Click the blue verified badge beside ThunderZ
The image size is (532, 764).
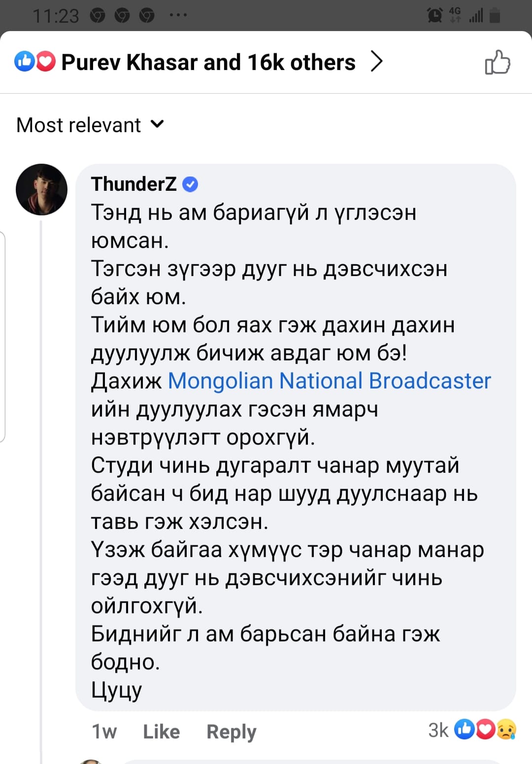click(190, 184)
